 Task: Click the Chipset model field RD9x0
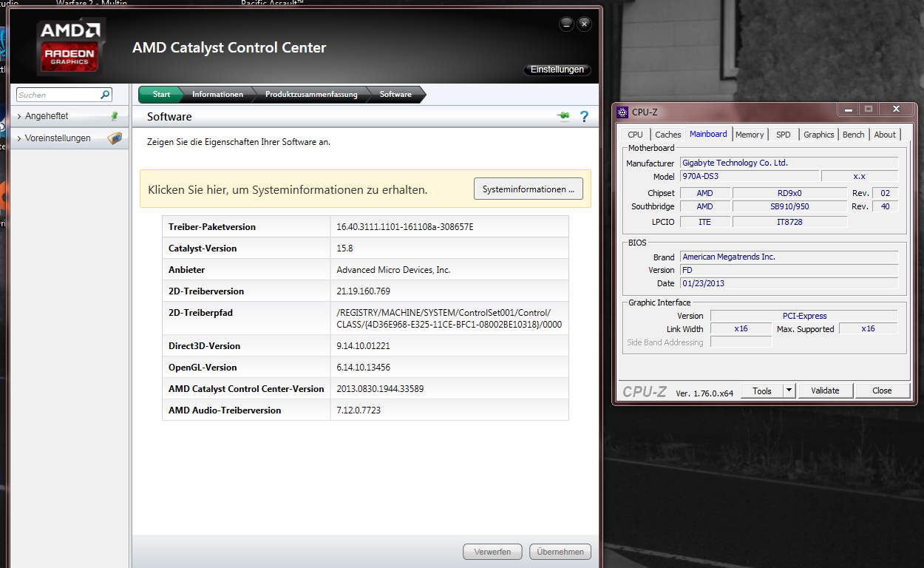(x=789, y=193)
